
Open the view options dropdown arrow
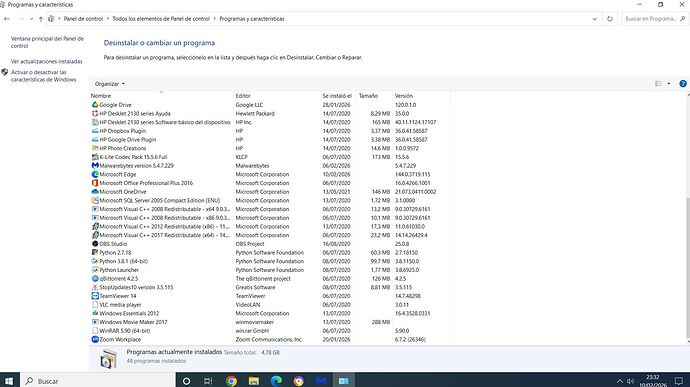coord(668,84)
